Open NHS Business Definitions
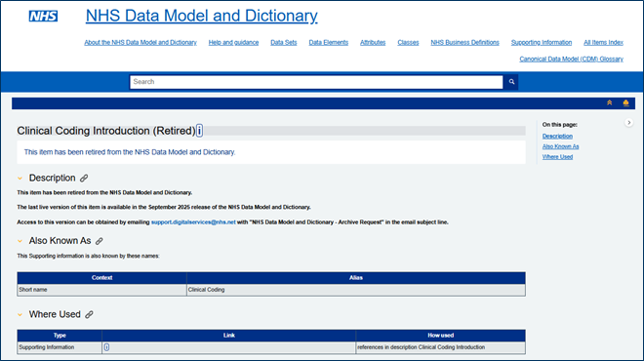 click(x=464, y=42)
